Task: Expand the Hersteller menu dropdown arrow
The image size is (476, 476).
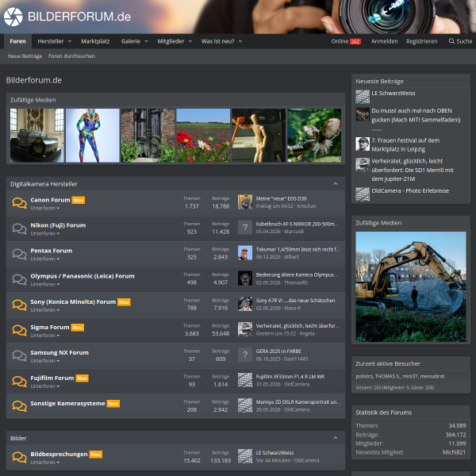Action: [x=70, y=41]
